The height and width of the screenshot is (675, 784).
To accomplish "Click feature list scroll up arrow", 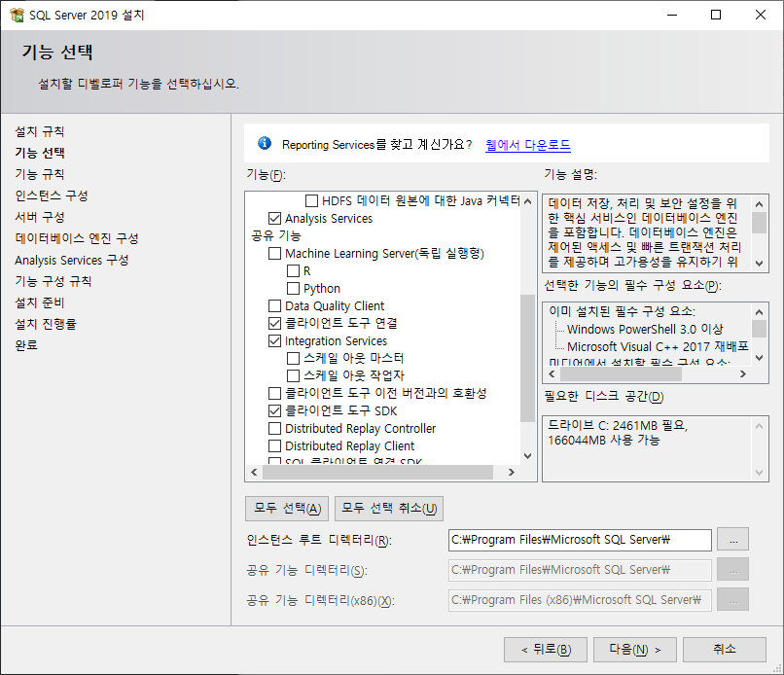I will [x=527, y=201].
